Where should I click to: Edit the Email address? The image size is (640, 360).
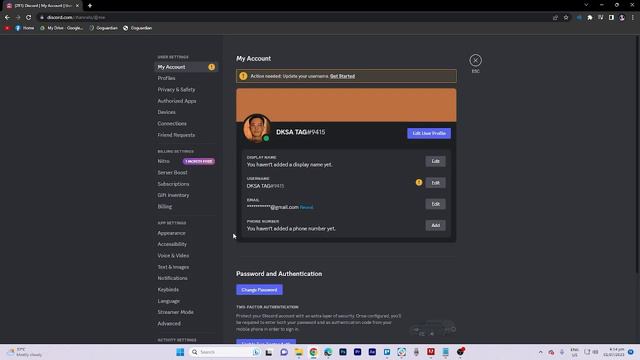(x=436, y=204)
